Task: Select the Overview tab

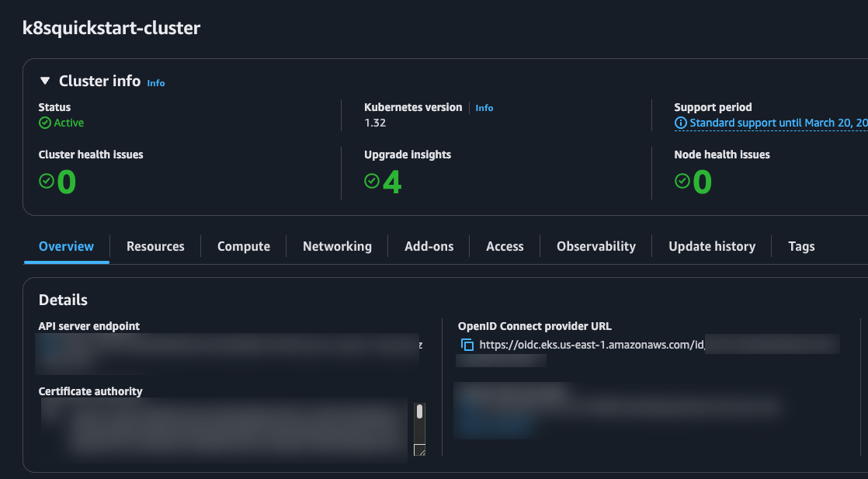Action: coord(67,246)
